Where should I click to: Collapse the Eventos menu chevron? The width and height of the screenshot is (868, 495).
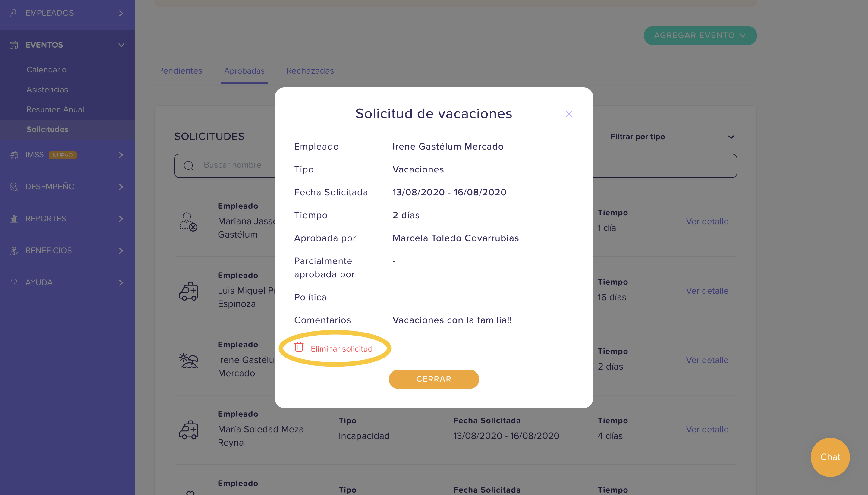click(x=121, y=45)
